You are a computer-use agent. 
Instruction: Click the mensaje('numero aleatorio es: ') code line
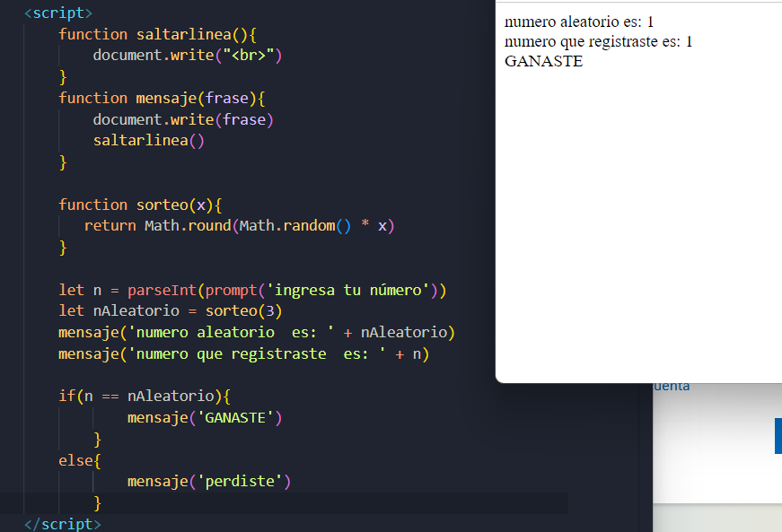tap(257, 332)
